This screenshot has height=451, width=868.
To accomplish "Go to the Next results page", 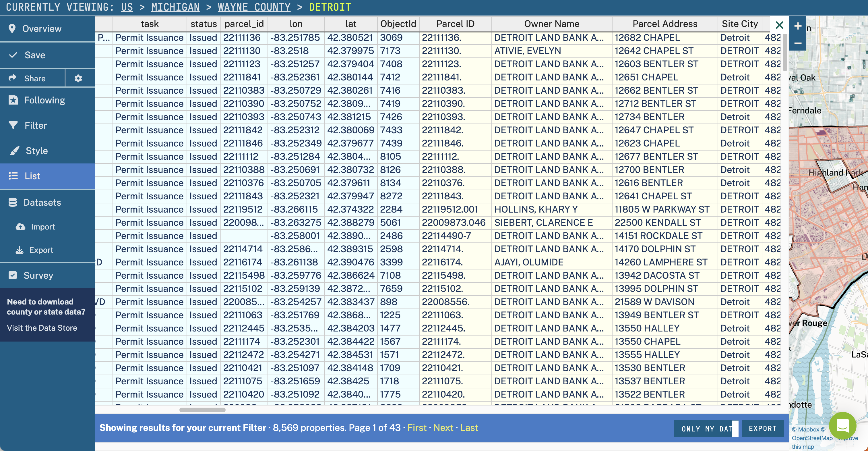I will point(443,428).
